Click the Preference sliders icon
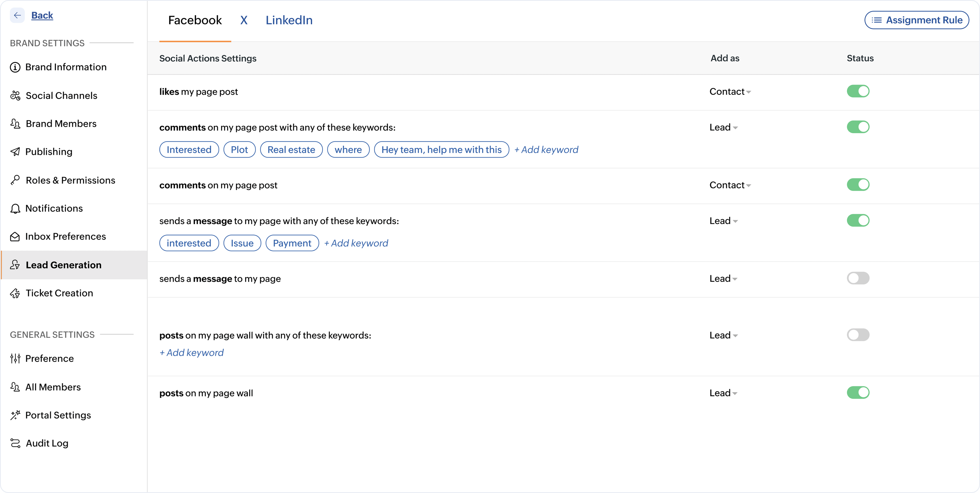The width and height of the screenshot is (980, 493). tap(15, 358)
